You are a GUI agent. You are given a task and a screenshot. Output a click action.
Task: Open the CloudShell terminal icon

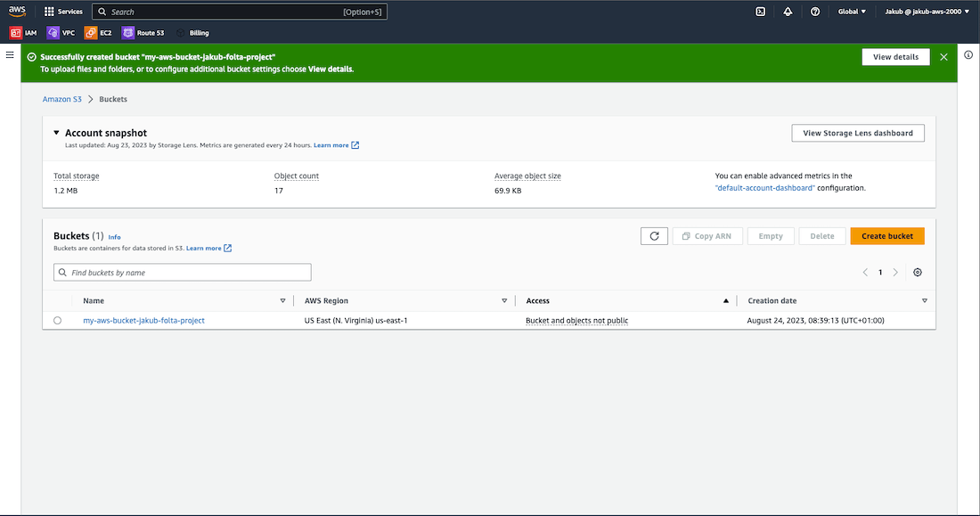(x=760, y=12)
